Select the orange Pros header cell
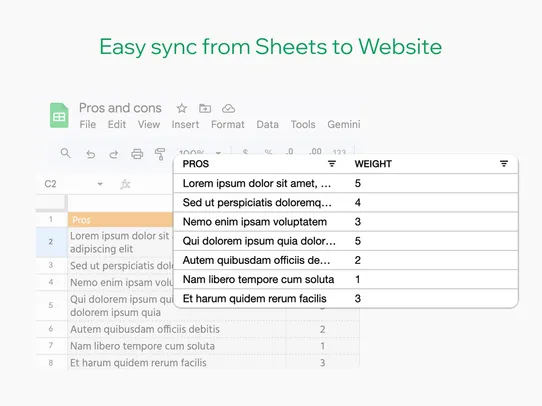The width and height of the screenshot is (542, 406). 120,220
